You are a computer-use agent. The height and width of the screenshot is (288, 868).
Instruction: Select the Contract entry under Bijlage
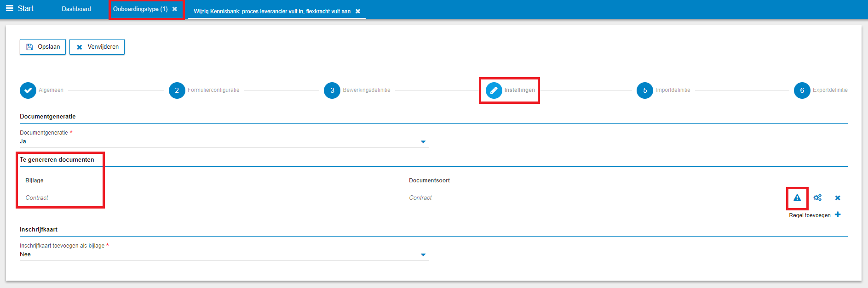coord(37,198)
